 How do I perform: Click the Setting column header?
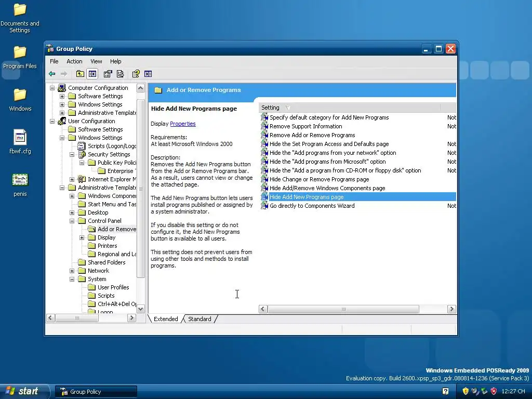tap(349, 108)
